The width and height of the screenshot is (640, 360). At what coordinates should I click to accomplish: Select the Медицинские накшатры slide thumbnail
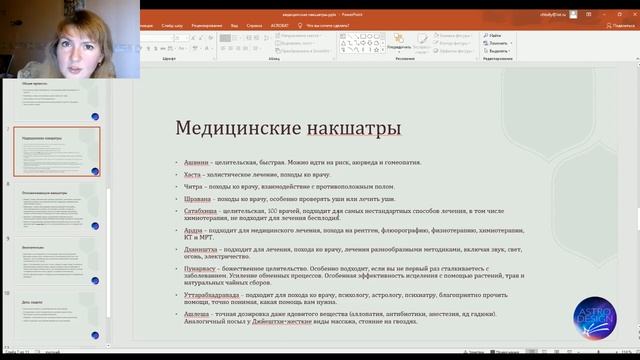[x=57, y=151]
